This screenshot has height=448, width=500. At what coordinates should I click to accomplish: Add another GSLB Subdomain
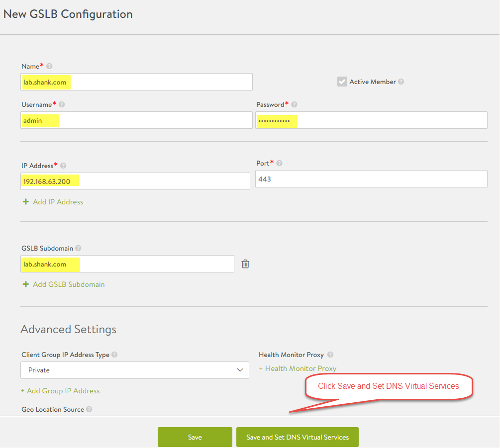click(64, 284)
